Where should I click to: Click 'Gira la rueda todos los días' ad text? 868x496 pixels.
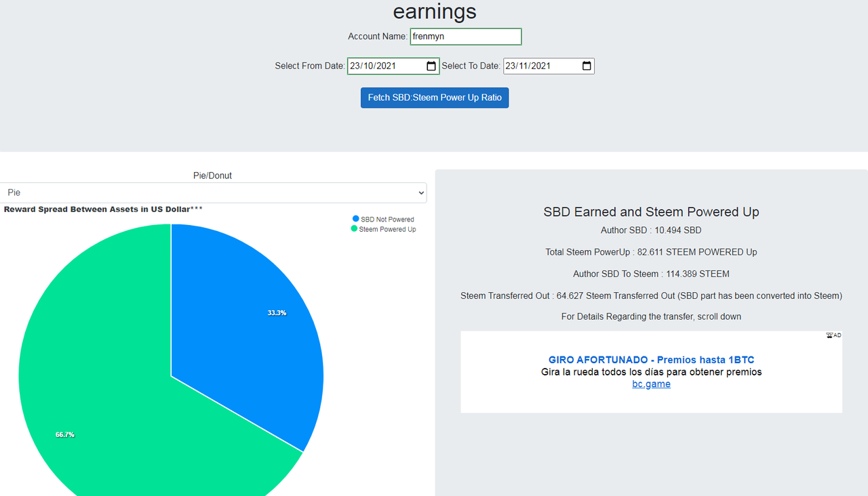point(651,372)
